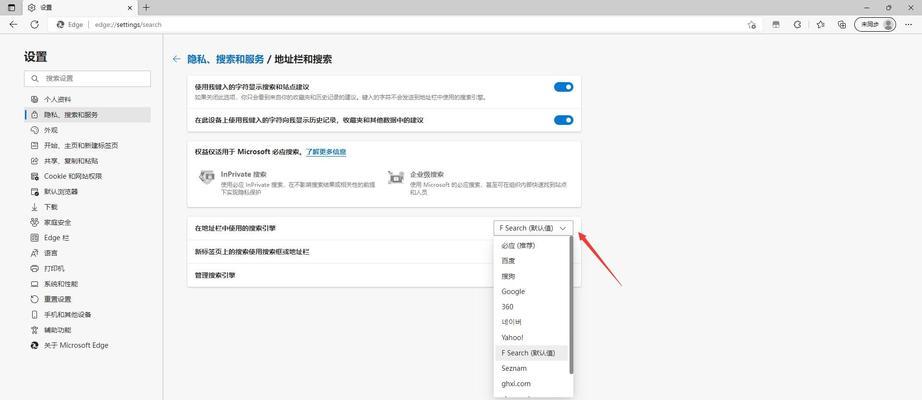This screenshot has height=400, width=922.
Task: Choose 네이버 from the engine list
Action: click(532, 322)
